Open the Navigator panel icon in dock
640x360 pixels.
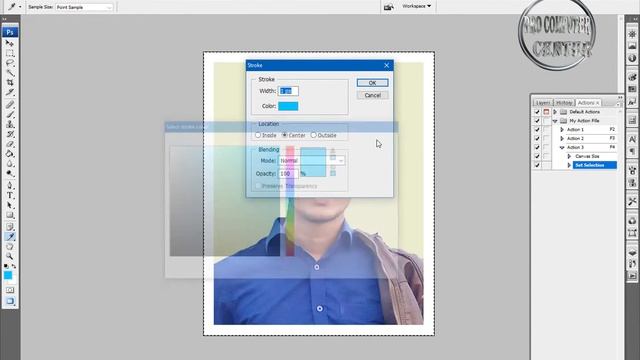click(632, 34)
